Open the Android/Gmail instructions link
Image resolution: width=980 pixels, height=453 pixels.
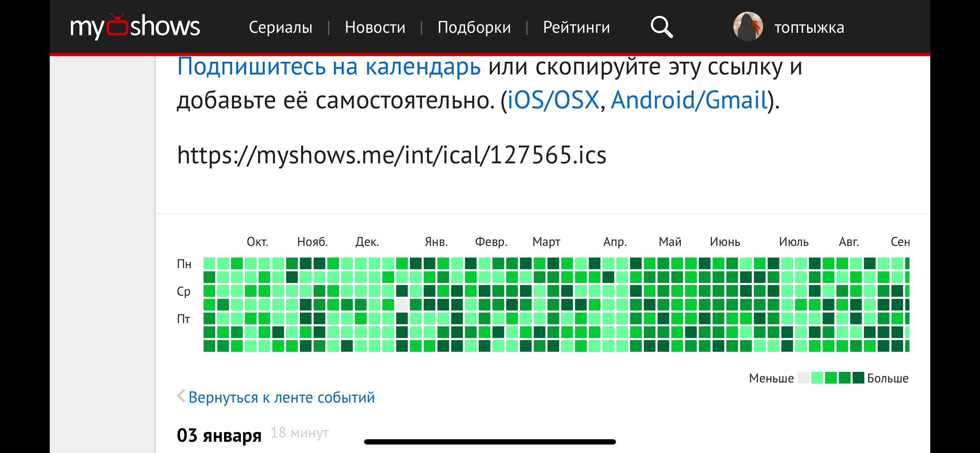coord(689,100)
